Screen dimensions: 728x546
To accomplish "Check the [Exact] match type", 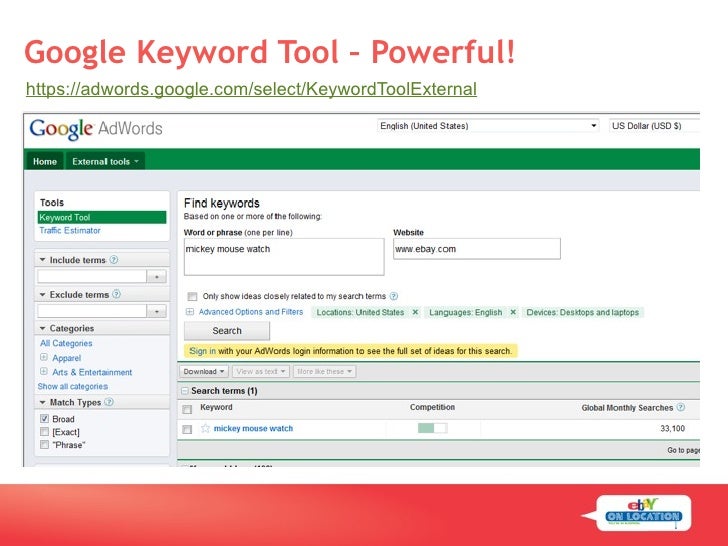I will (x=45, y=432).
